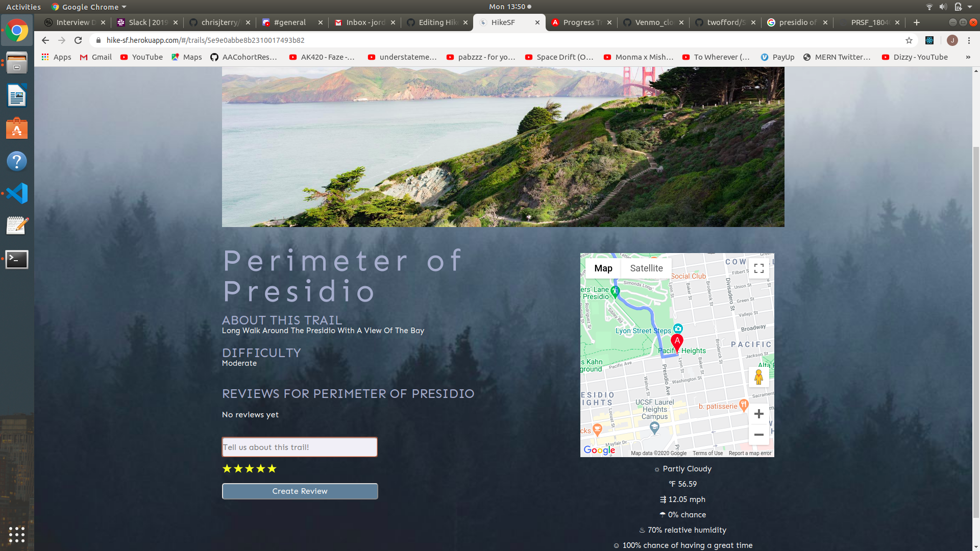Focus the Tell us about this trail field
980x551 pixels.
pyautogui.click(x=300, y=447)
